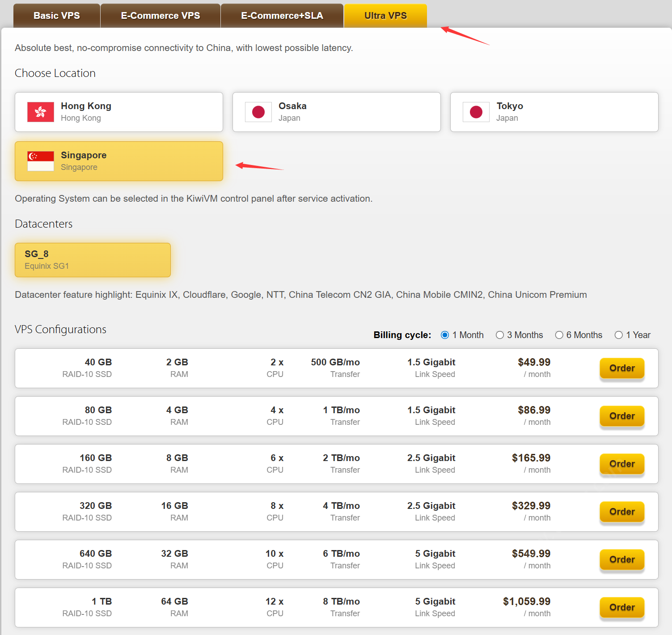The height and width of the screenshot is (635, 672).
Task: Click the '64 GB' RAM value
Action: point(175,601)
